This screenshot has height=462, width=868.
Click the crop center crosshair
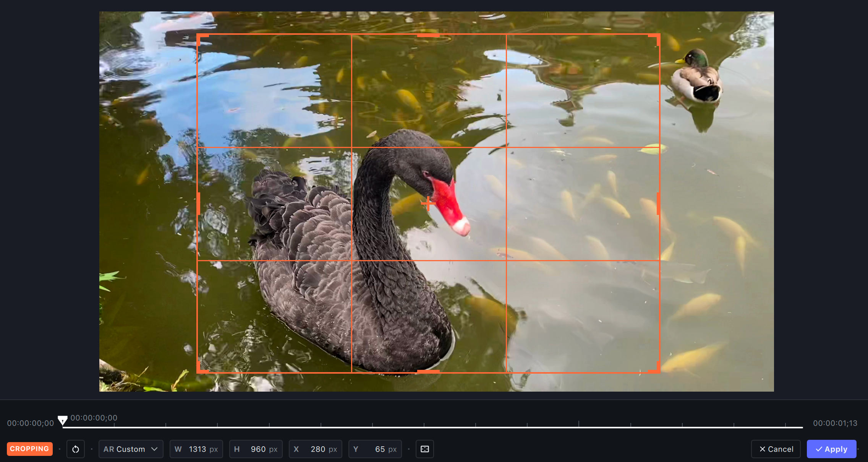pyautogui.click(x=428, y=203)
